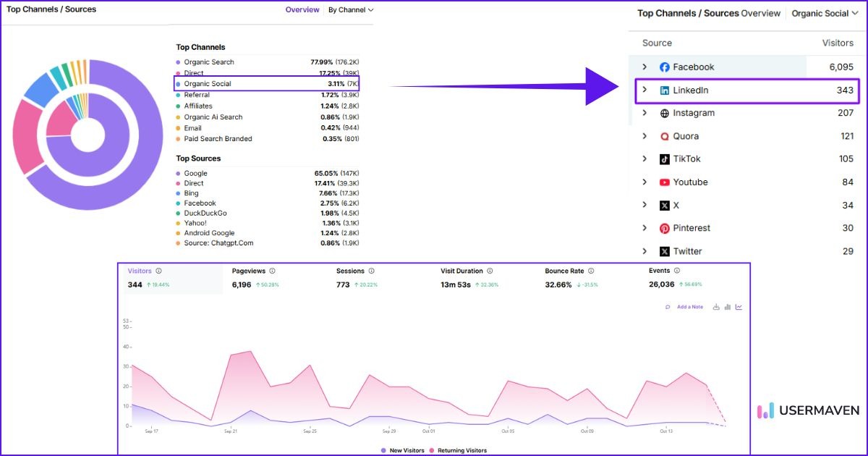Click the TikTok logo icon
The width and height of the screenshot is (868, 456).
pyautogui.click(x=664, y=159)
